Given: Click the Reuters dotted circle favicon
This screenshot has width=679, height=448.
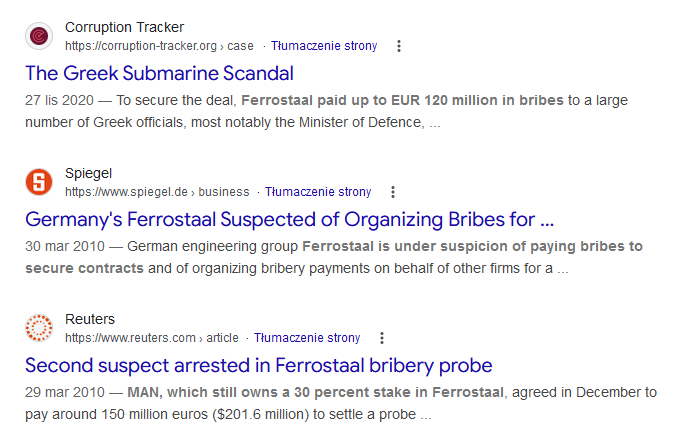Looking at the screenshot, I should [x=39, y=328].
